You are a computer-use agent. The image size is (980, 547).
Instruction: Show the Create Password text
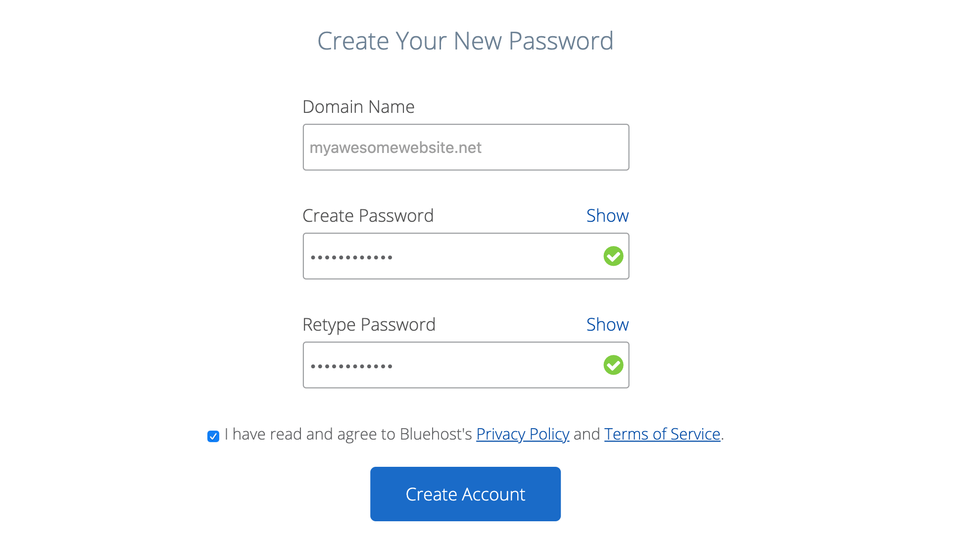607,216
